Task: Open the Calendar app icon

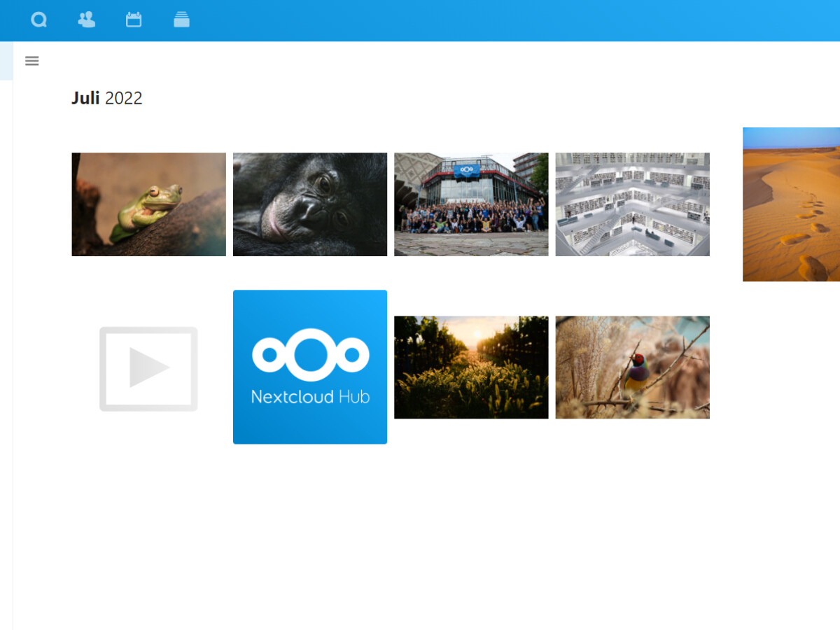Action: point(134,20)
